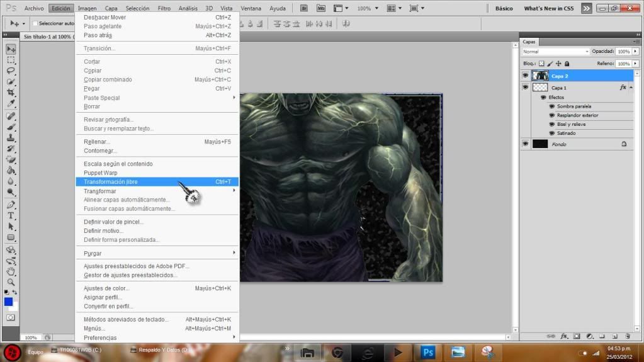This screenshot has width=644, height=362.
Task: Expand the Transformar submenu
Action: click(157, 191)
